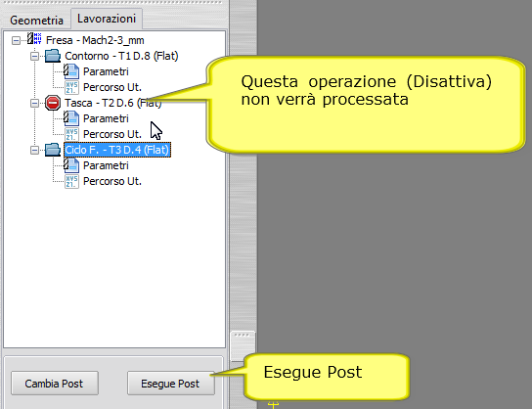
Task: Click the Fresa machine root icon
Action: click(34, 39)
